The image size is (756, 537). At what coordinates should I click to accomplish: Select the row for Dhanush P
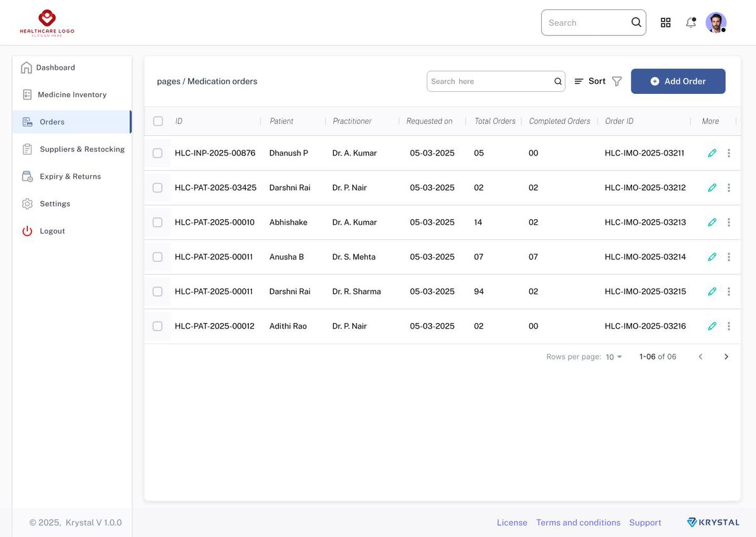pos(157,153)
